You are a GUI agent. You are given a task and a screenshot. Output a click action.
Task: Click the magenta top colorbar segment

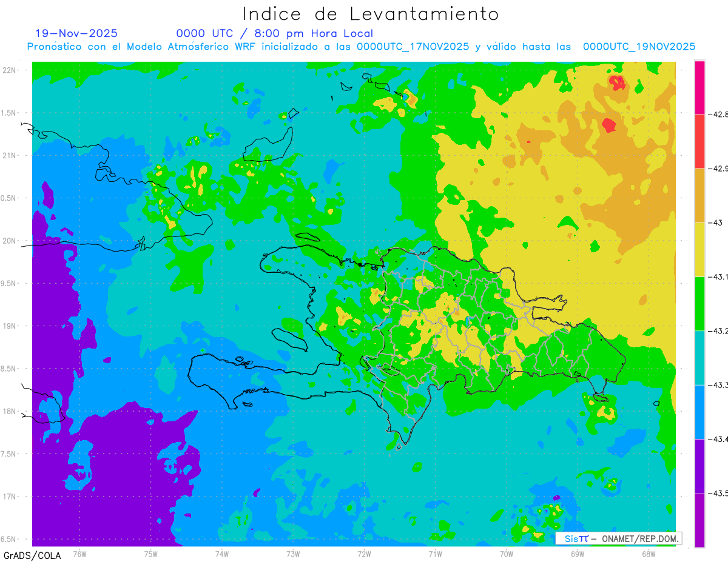[x=699, y=87]
